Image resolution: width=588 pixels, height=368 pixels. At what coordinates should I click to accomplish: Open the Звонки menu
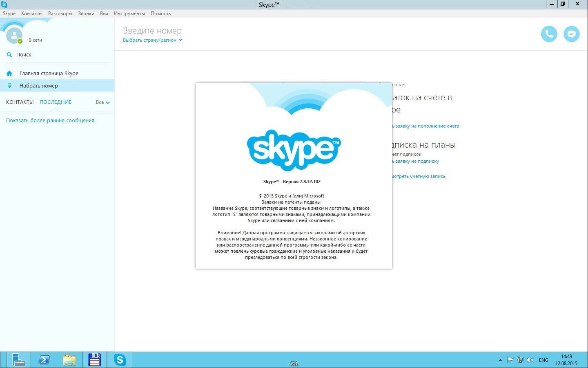pos(86,13)
